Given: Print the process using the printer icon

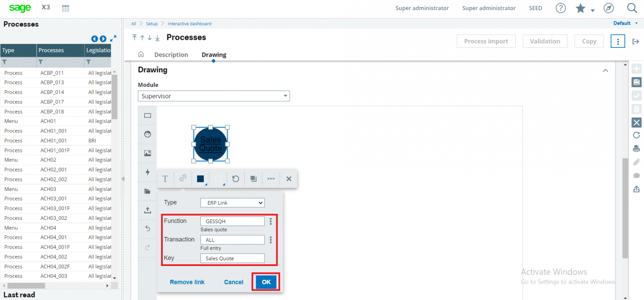Looking at the screenshot, I should 636,148.
